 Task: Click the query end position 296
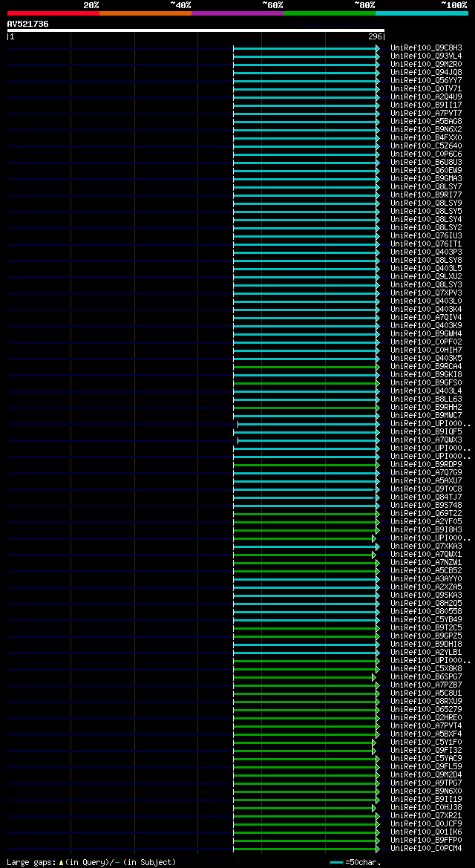coord(375,36)
